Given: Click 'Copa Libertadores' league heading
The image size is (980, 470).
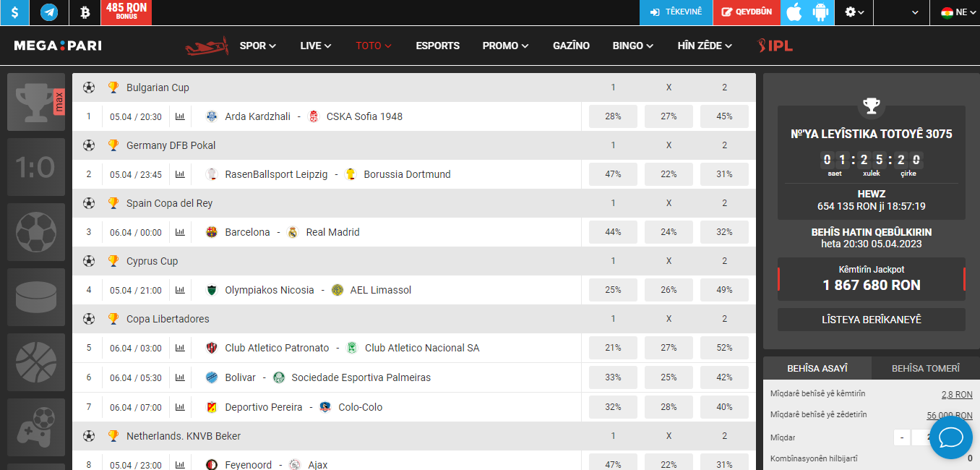Looking at the screenshot, I should 168,319.
